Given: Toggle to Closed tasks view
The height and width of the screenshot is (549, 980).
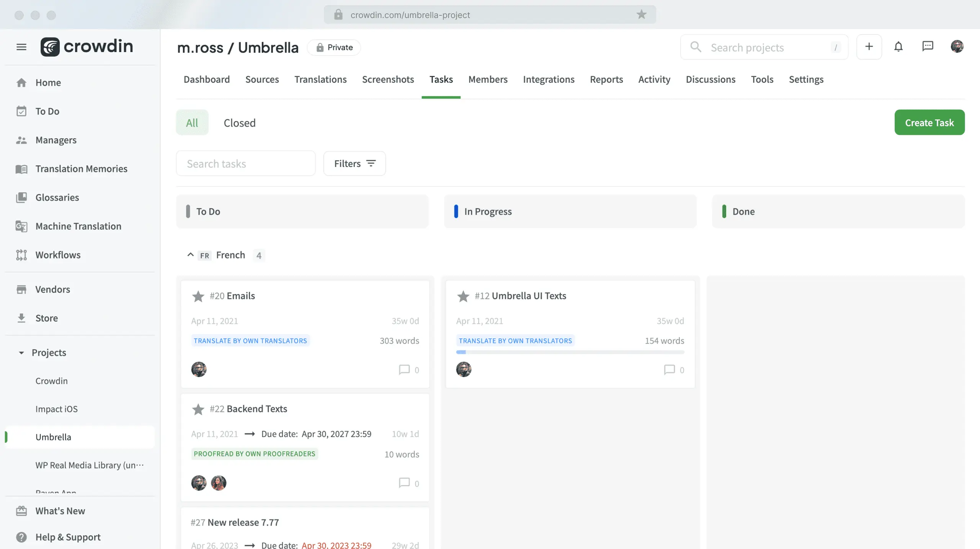Looking at the screenshot, I should tap(239, 123).
